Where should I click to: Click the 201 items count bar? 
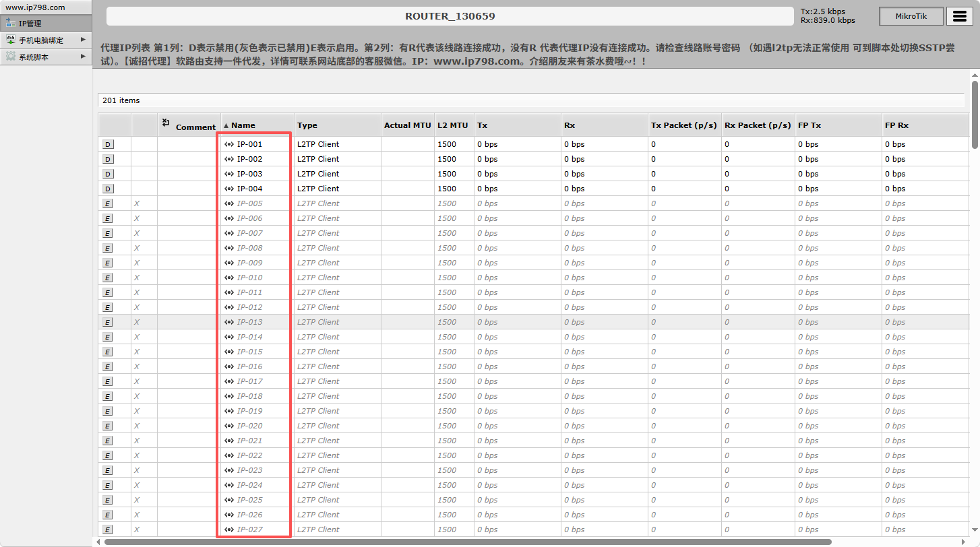tap(531, 100)
